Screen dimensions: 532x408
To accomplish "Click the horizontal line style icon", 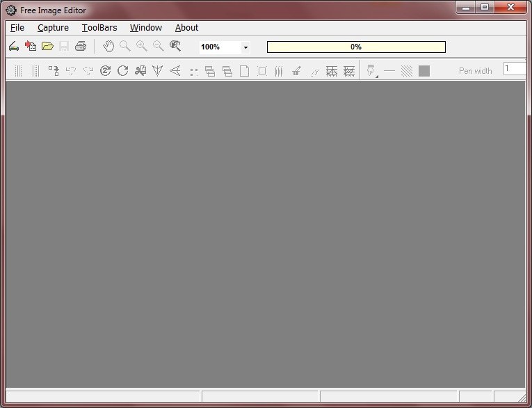I will point(389,71).
